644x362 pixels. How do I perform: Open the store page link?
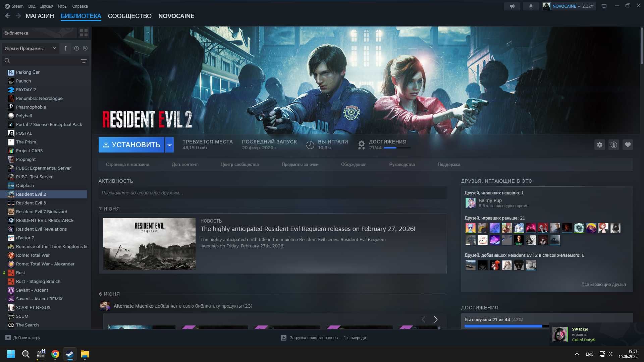127,164
